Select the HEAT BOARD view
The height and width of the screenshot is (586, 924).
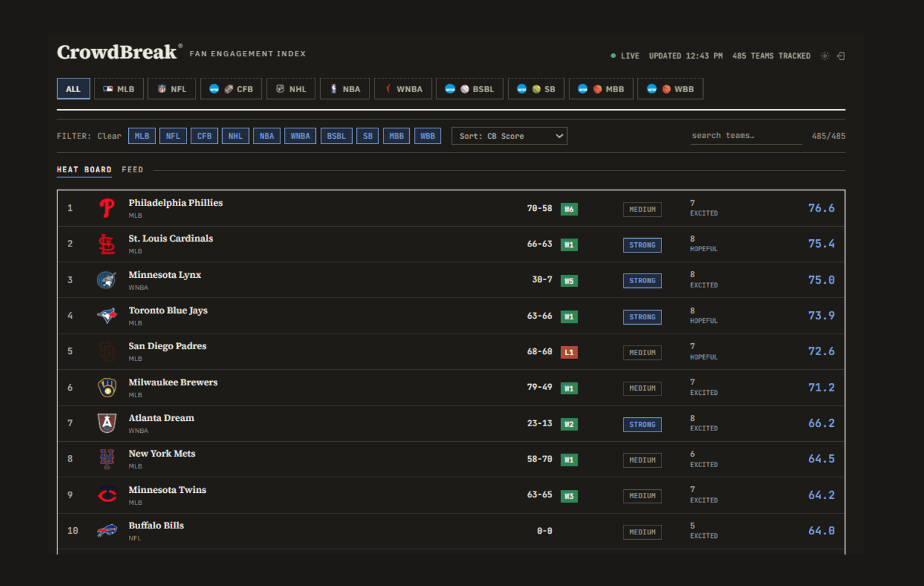(x=84, y=170)
